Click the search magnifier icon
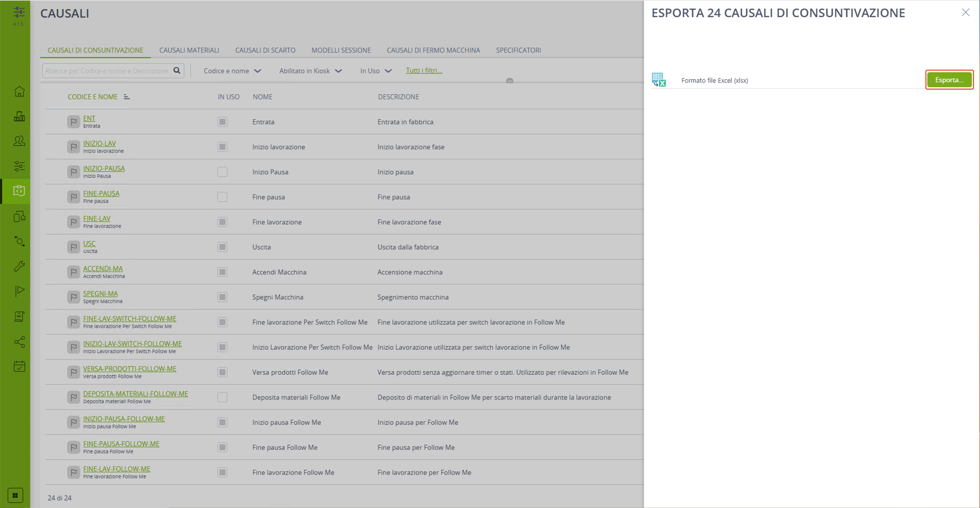 [177, 70]
